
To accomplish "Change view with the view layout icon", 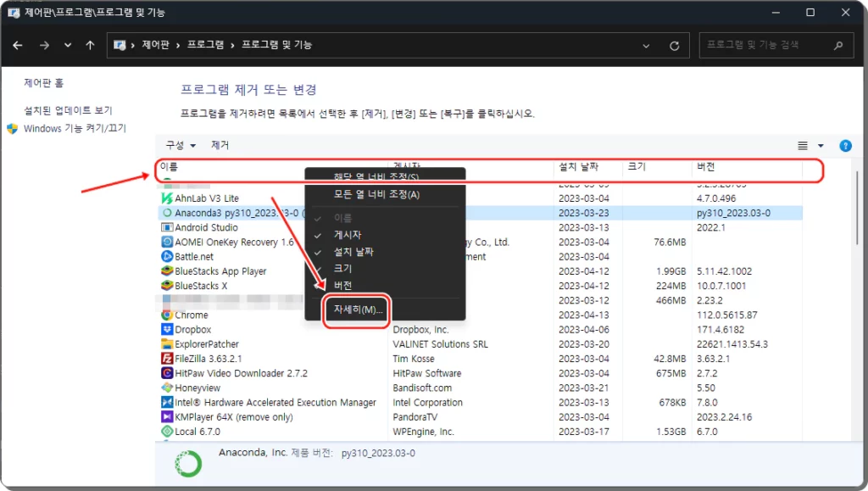I will [x=803, y=146].
